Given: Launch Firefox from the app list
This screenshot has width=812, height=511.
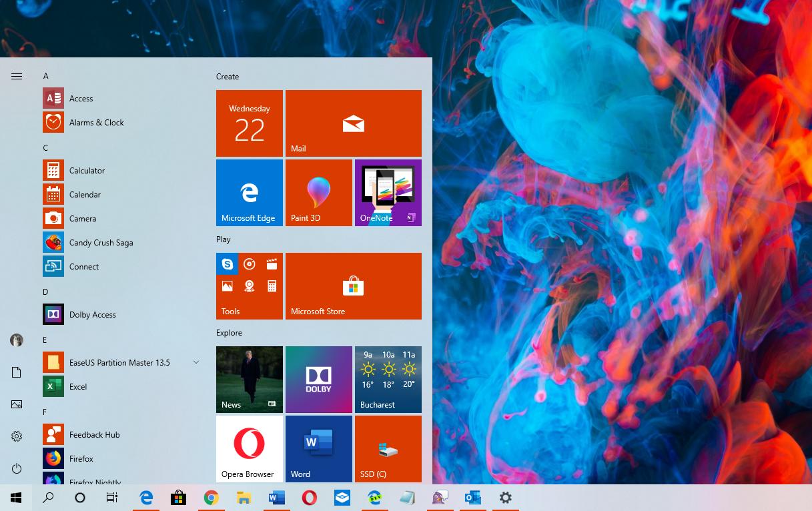Looking at the screenshot, I should tap(123, 459).
